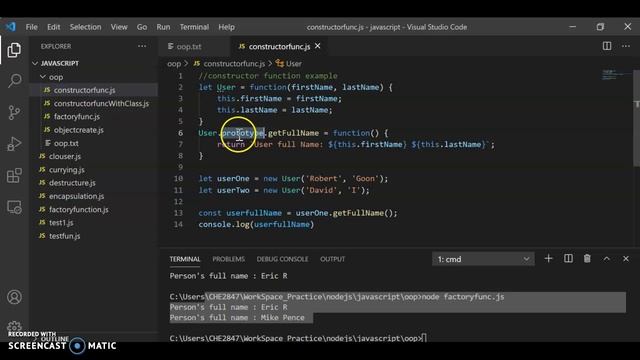Open the Accounts menu icon
This screenshot has height=360, width=640.
click(14, 297)
